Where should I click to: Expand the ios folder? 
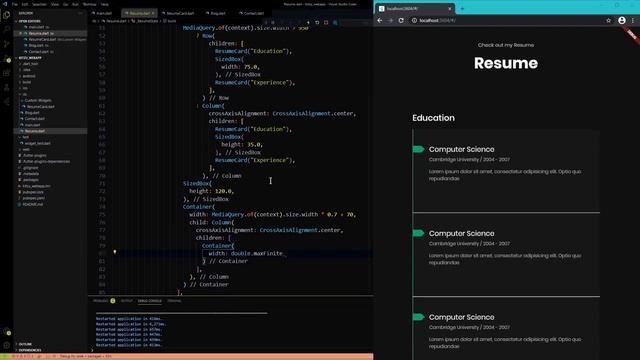click(x=25, y=88)
